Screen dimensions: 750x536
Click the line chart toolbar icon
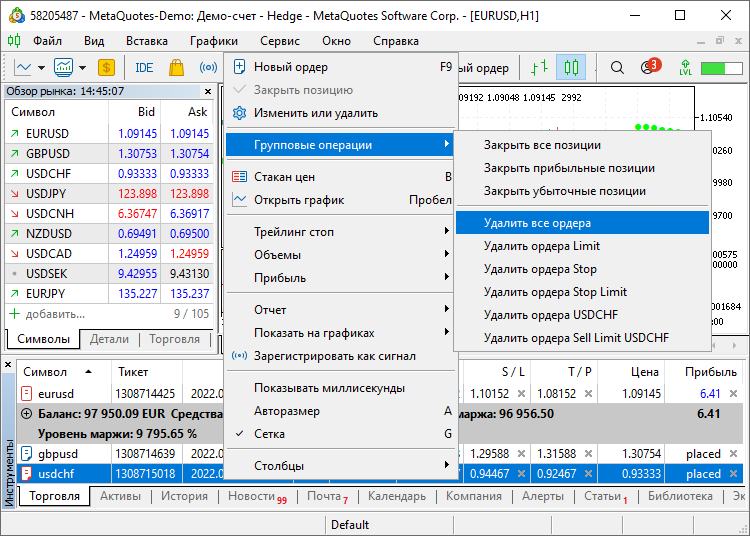point(22,68)
